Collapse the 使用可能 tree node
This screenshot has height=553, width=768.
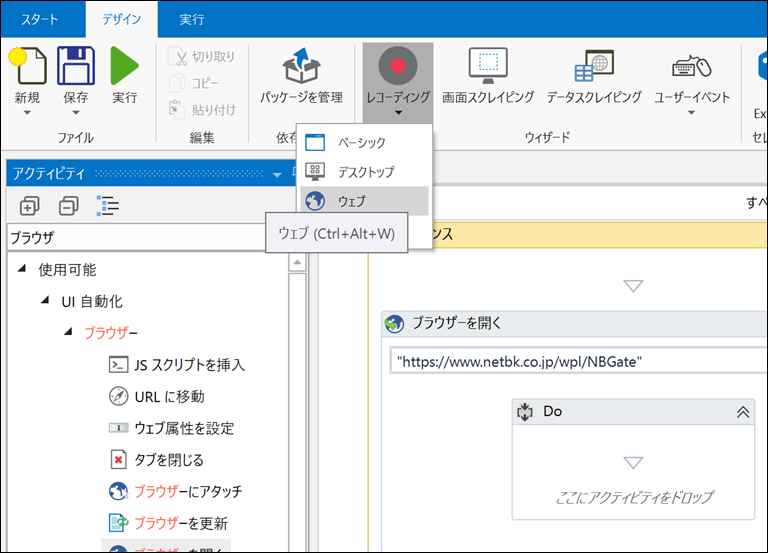[22, 268]
